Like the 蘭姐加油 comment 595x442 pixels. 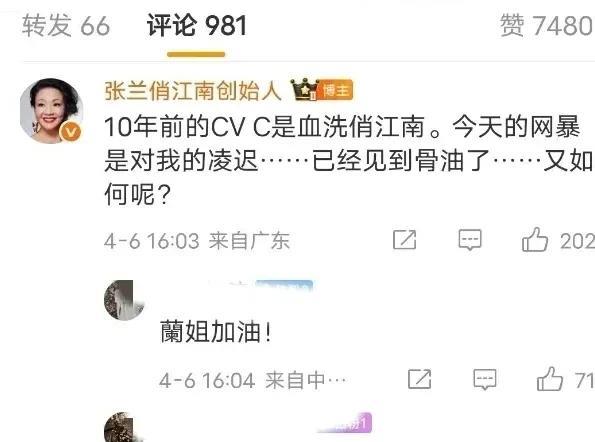(x=549, y=379)
